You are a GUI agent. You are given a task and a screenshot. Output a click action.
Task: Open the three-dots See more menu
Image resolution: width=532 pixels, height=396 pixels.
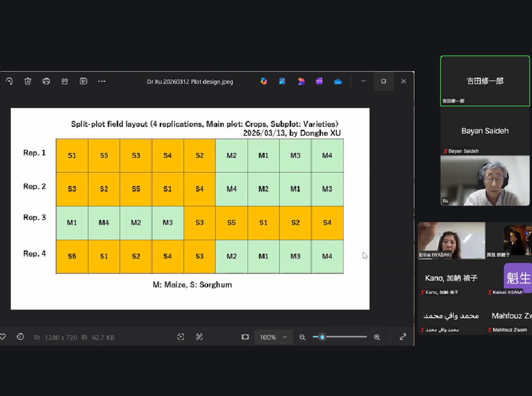102,81
